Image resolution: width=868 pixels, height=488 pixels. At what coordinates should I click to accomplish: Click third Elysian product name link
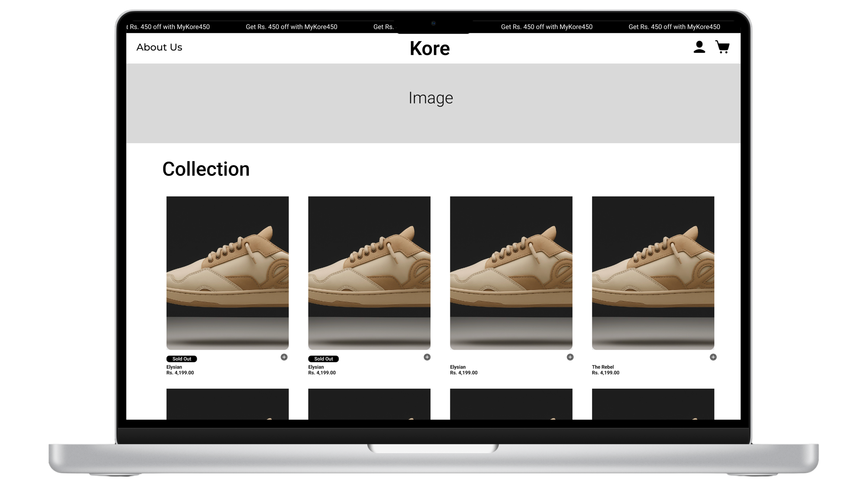click(458, 367)
